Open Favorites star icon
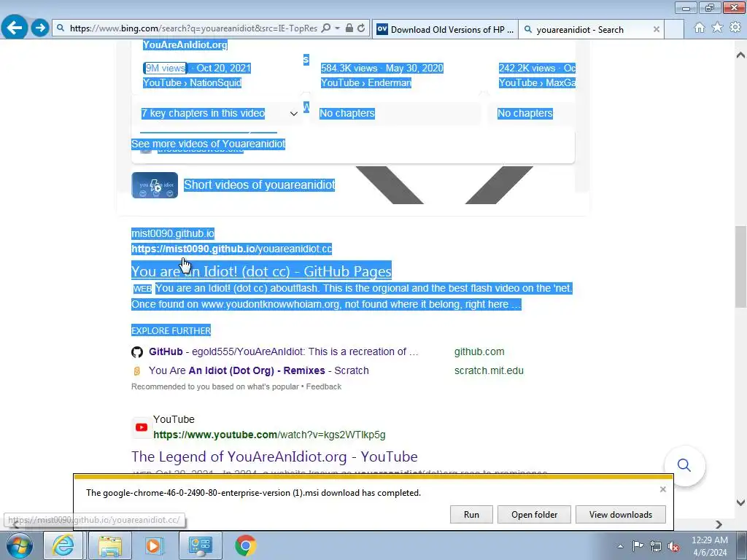Viewport: 747px width, 560px height. point(717,28)
